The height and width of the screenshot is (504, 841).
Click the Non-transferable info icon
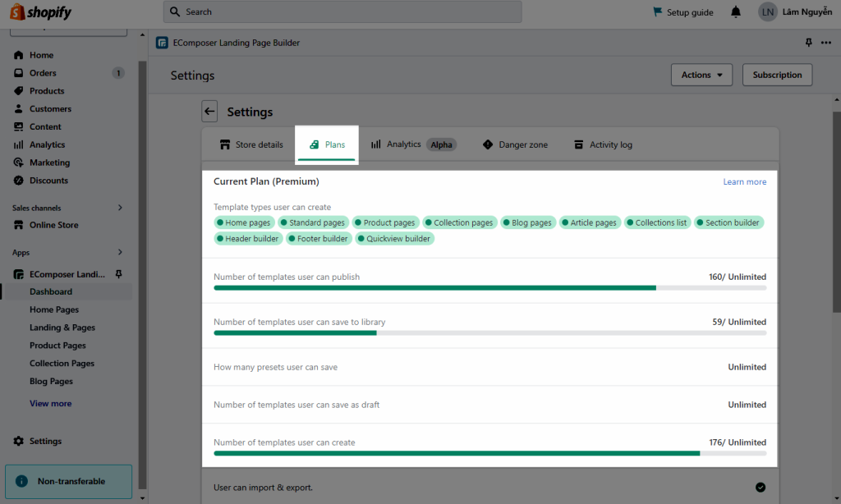point(21,482)
